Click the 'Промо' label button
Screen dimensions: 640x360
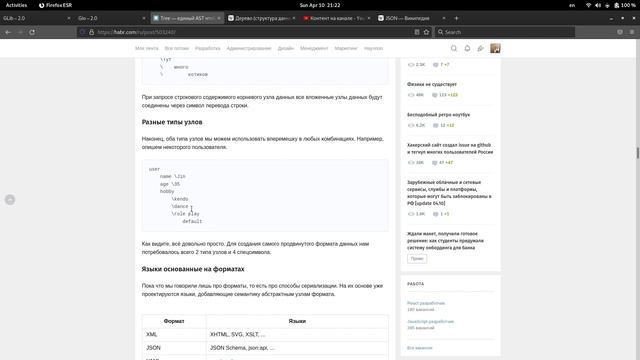tap(417, 258)
